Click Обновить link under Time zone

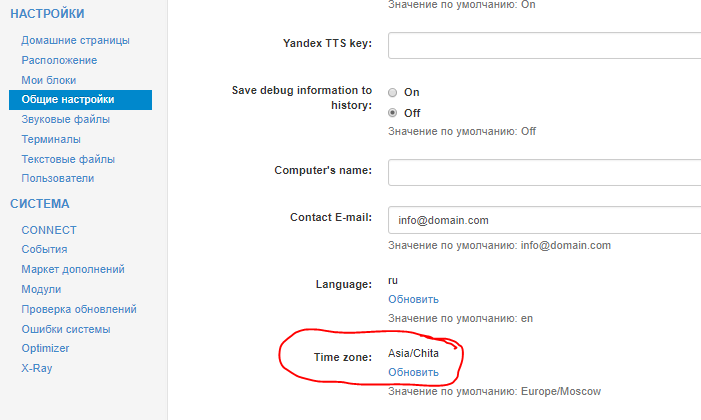click(x=413, y=372)
